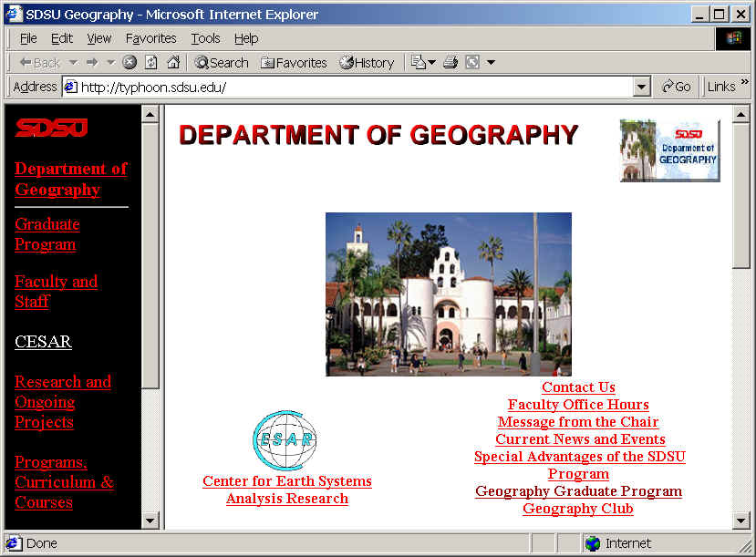This screenshot has height=557, width=756.
Task: Click the IE icon in status bar
Action: click(13, 543)
